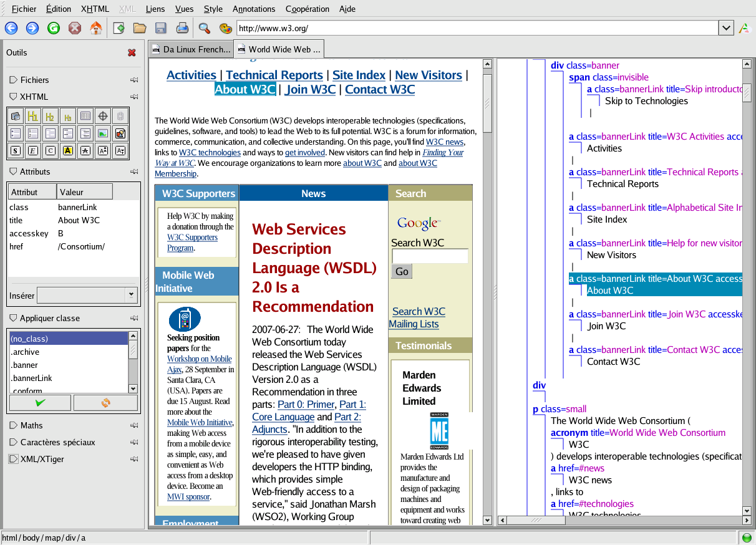Go back with the blue left arrow
The width and height of the screenshot is (756, 545).
tap(11, 28)
